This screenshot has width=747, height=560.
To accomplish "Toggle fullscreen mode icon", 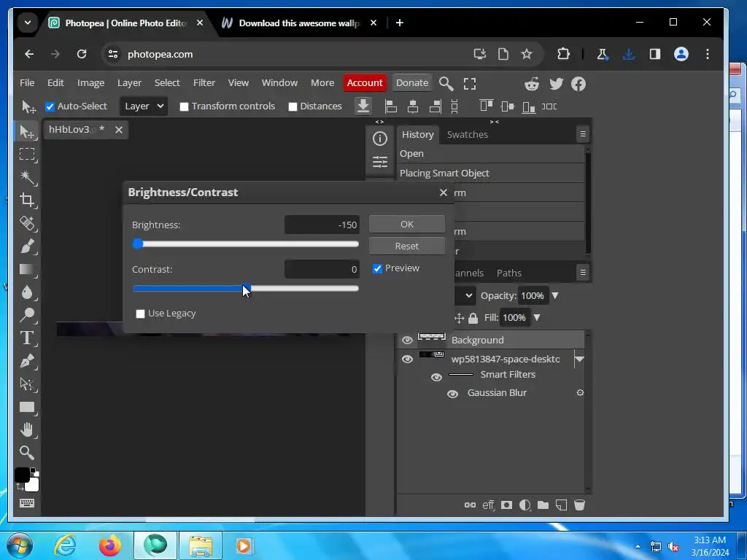I will [x=470, y=84].
